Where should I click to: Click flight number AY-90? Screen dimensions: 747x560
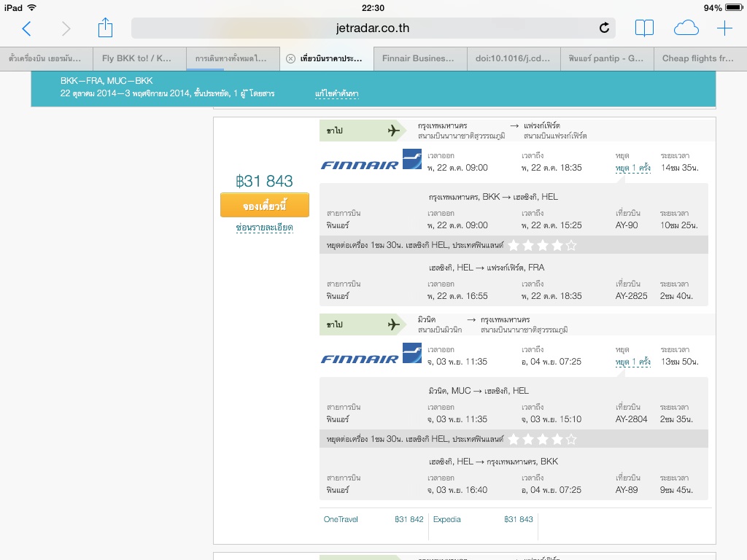point(627,225)
